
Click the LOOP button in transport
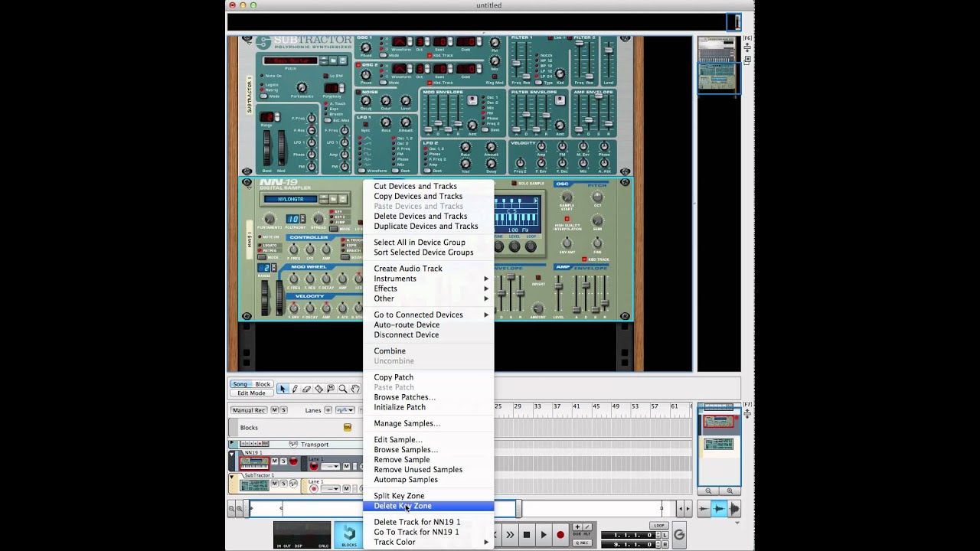point(659,526)
